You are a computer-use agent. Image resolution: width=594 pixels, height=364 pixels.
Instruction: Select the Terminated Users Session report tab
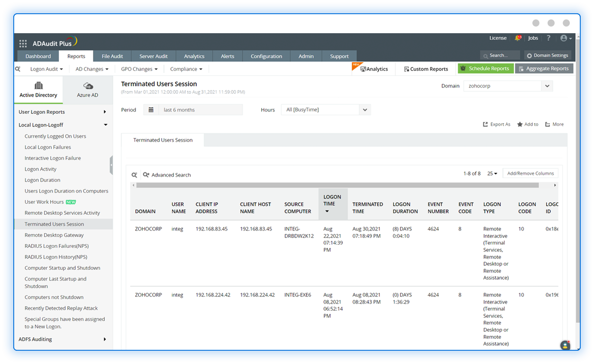pos(163,140)
